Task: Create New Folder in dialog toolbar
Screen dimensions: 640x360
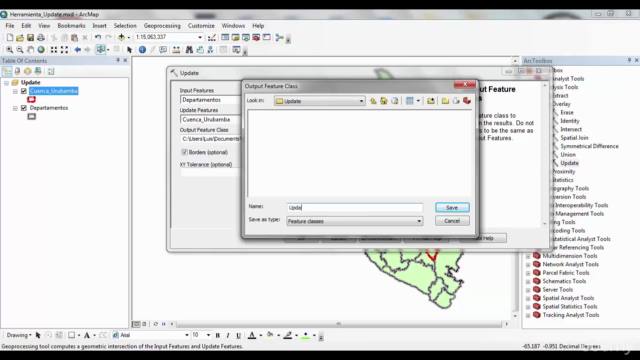Action: [445, 101]
